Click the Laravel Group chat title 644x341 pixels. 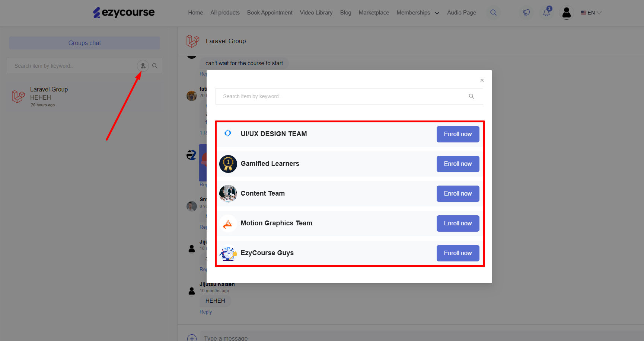[x=226, y=41]
